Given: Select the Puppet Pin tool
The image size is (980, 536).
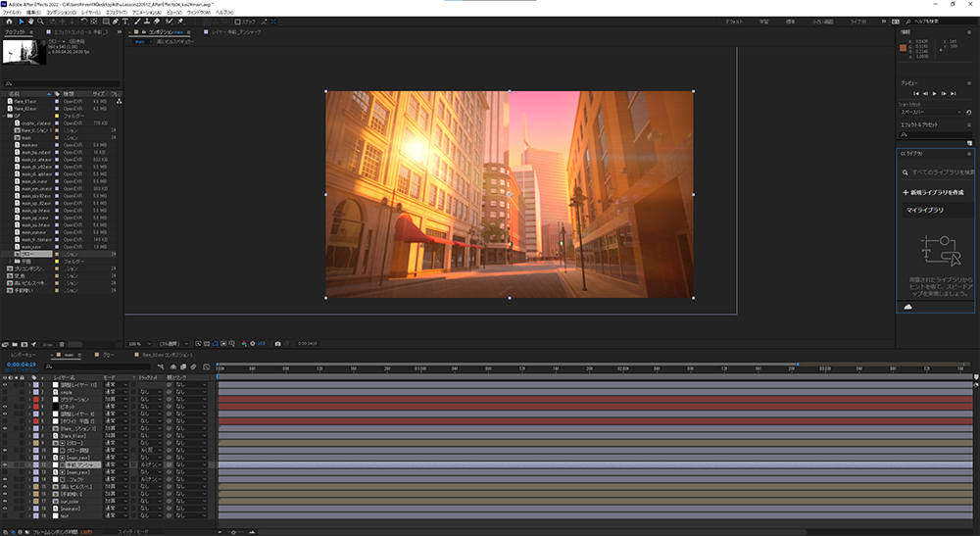Looking at the screenshot, I should tap(180, 22).
